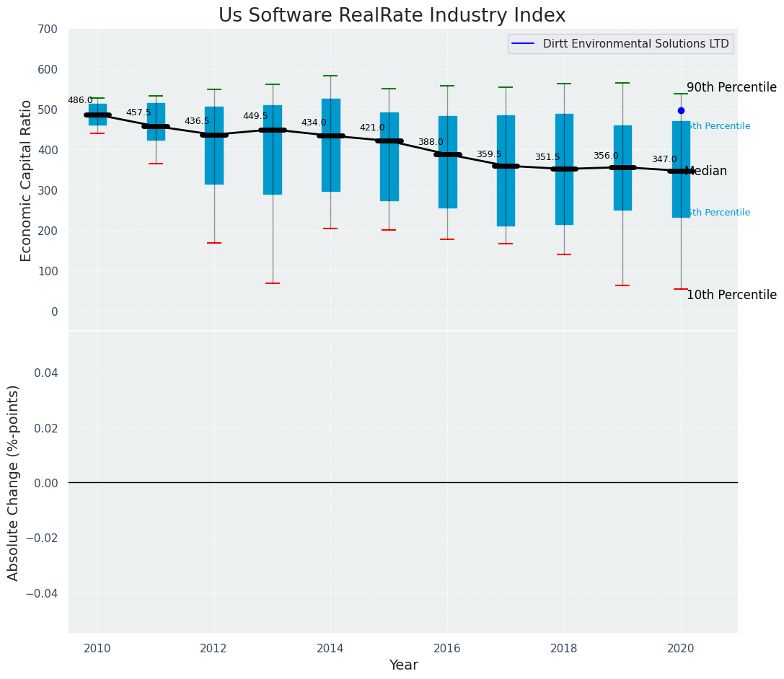
Task: Click the chart title Us Software RealRate Industry Index
Action: tap(392, 15)
